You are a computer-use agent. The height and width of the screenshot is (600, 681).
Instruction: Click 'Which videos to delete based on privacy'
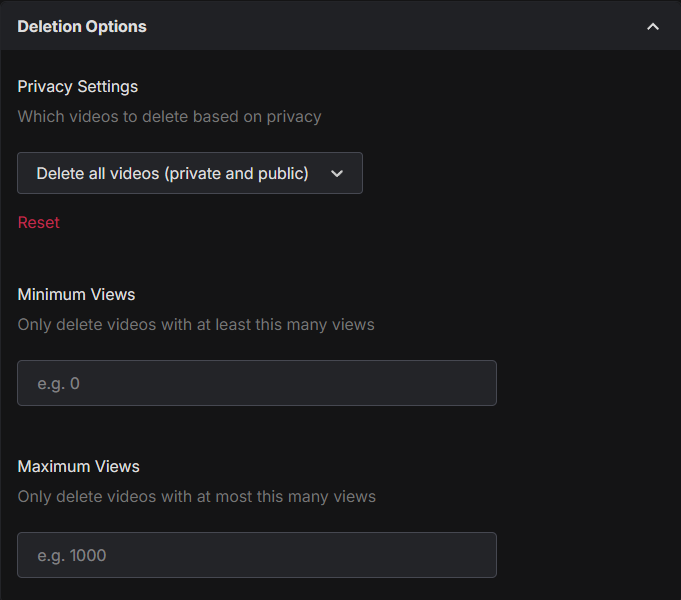coord(170,116)
